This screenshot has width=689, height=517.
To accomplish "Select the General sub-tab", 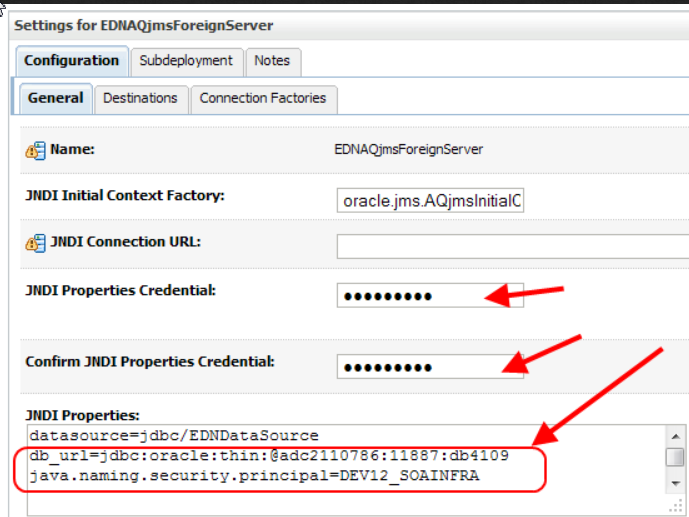I will pyautogui.click(x=56, y=98).
